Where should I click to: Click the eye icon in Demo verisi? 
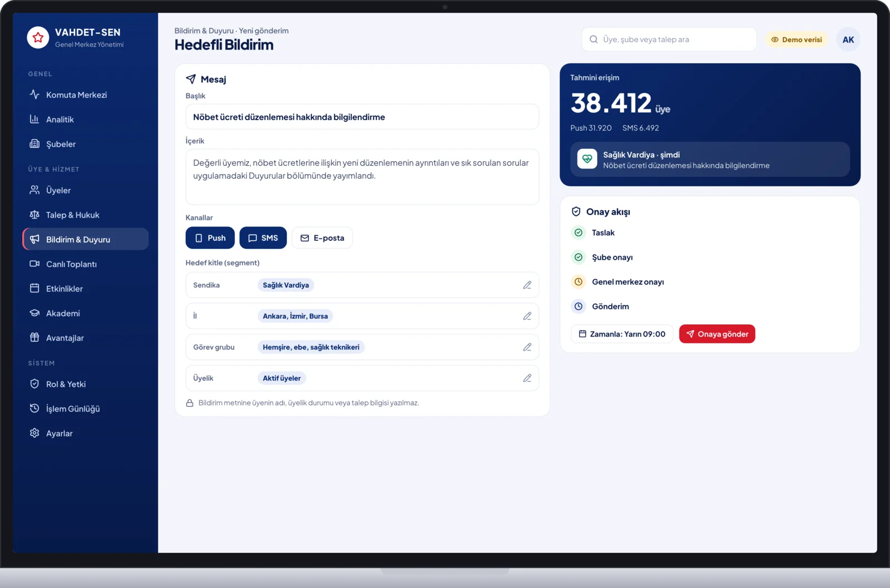775,39
